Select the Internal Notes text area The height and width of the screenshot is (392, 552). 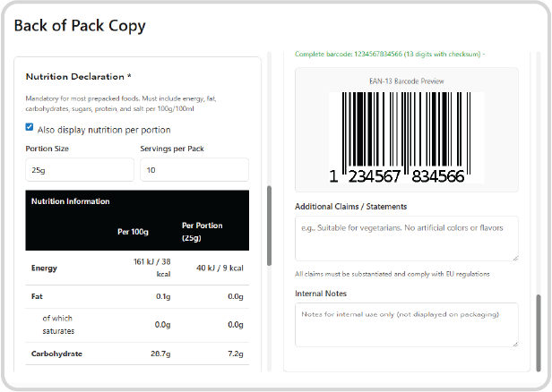pyautogui.click(x=406, y=324)
